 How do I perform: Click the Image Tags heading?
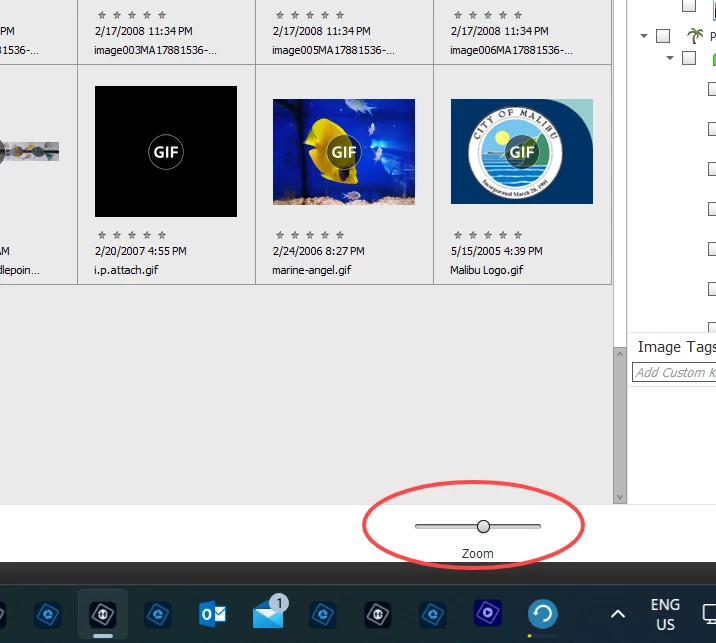pyautogui.click(x=677, y=347)
